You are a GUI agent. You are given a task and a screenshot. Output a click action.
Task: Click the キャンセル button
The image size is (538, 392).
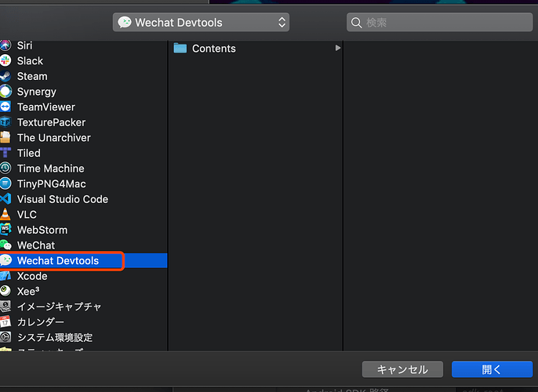click(x=402, y=369)
